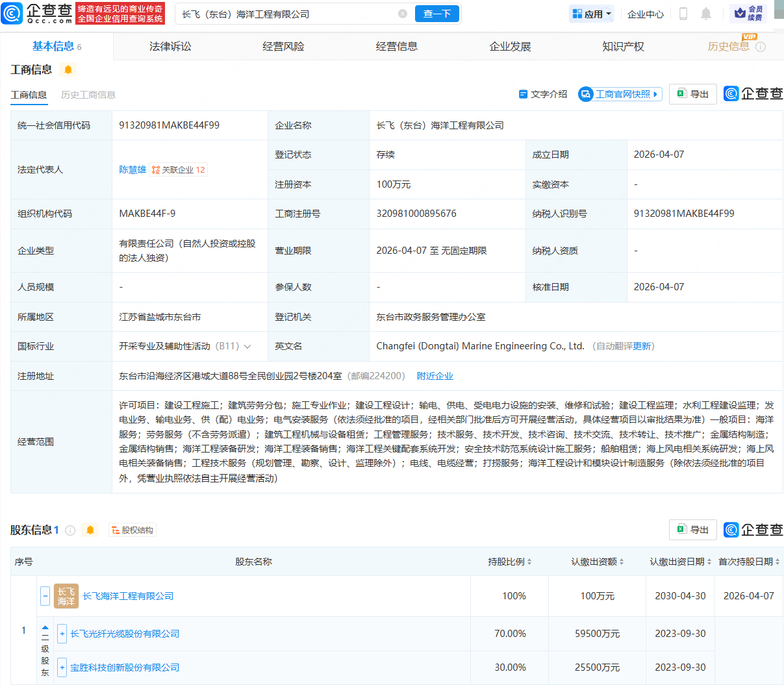Clear the search box text
The image size is (784, 685).
[x=403, y=14]
